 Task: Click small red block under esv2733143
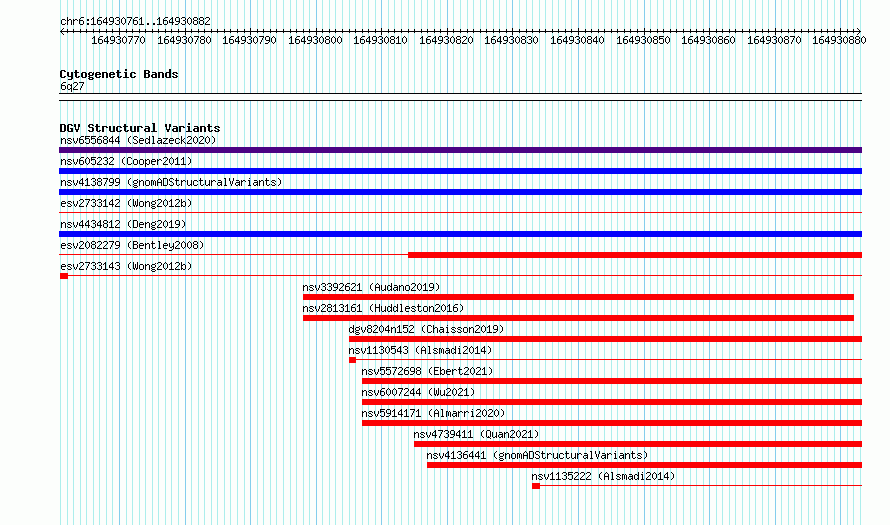64,276
